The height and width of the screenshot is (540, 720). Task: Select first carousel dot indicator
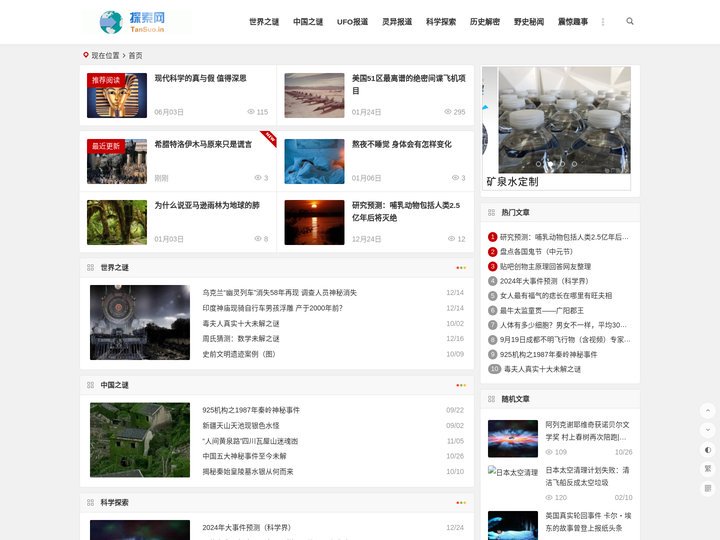[x=538, y=164]
